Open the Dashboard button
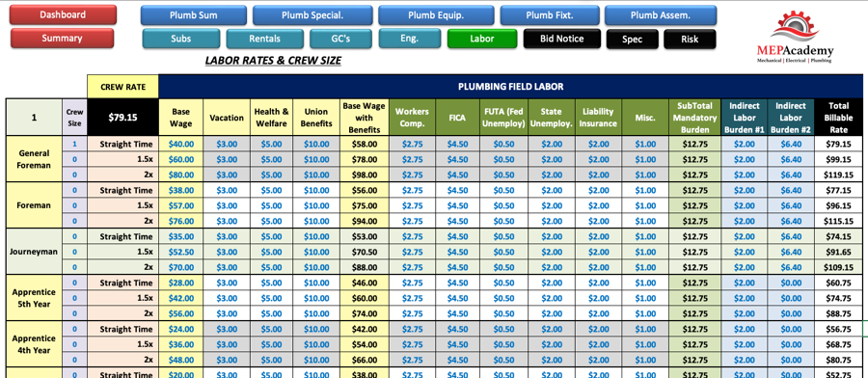 pos(63,14)
